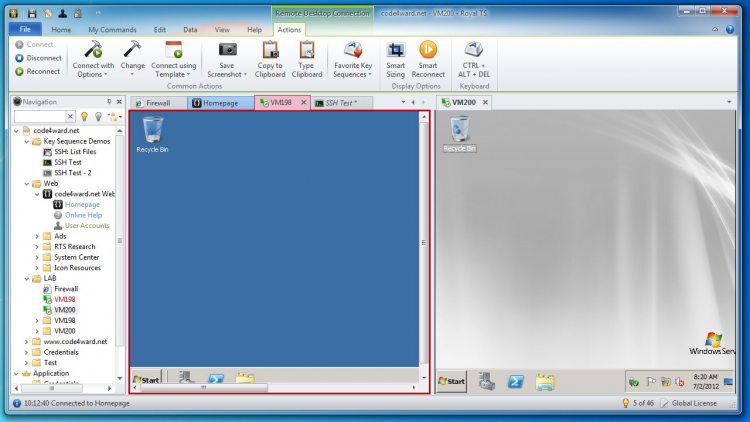The image size is (750, 422).
Task: Open the navigation add-item dropdown
Action: (x=115, y=116)
